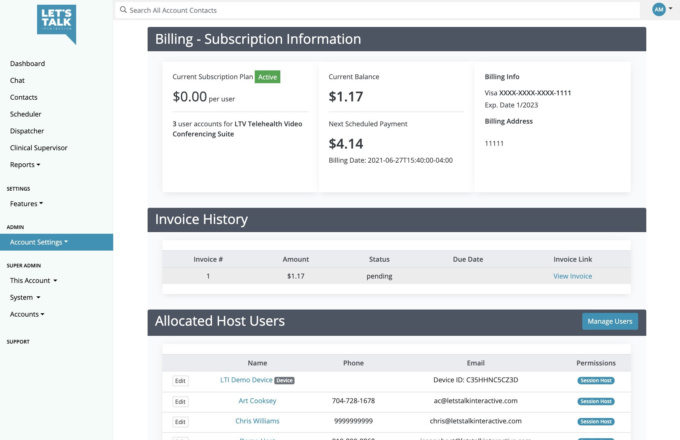680x440 pixels.
Task: Expand the System dropdown
Action: tap(24, 297)
